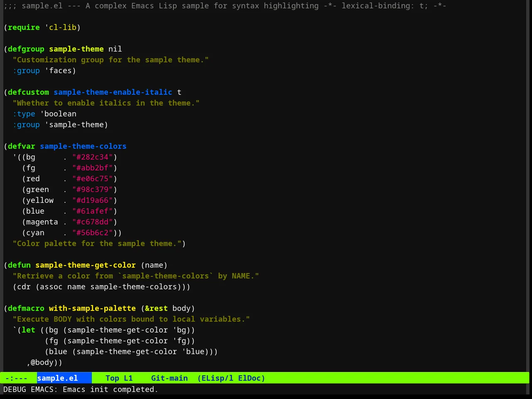The height and width of the screenshot is (399, 532).
Task: Click the 'sample-theme) group value
Action: (76, 125)
